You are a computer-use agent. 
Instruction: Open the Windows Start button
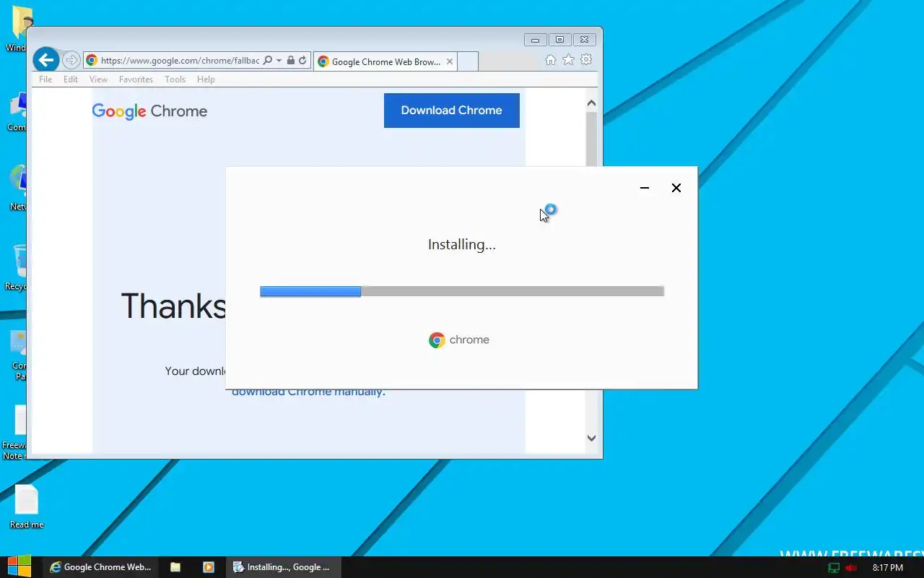[x=19, y=567]
